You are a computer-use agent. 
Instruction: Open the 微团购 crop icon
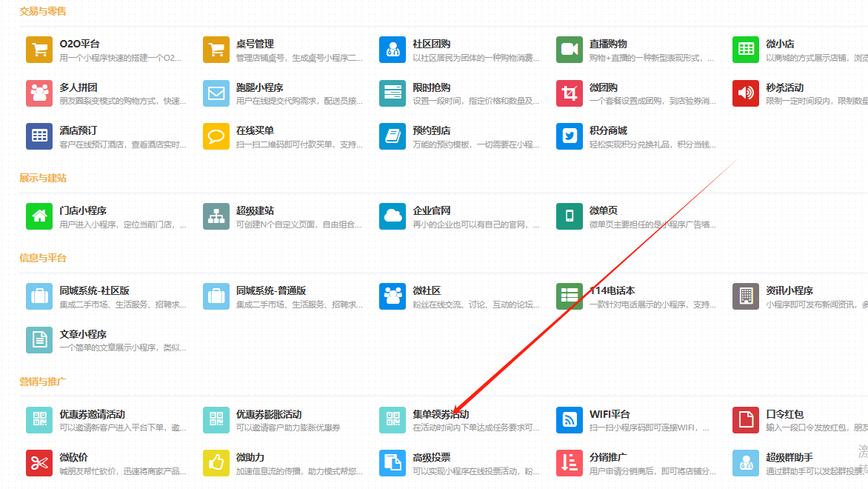569,93
